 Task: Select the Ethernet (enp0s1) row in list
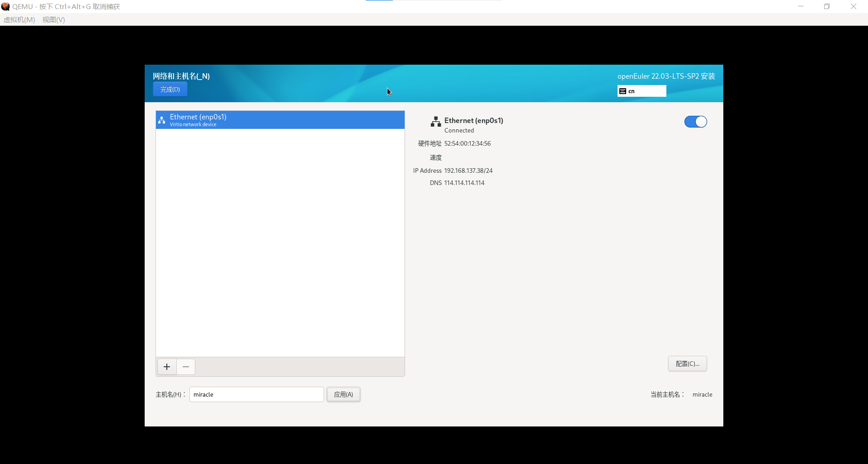coord(280,120)
